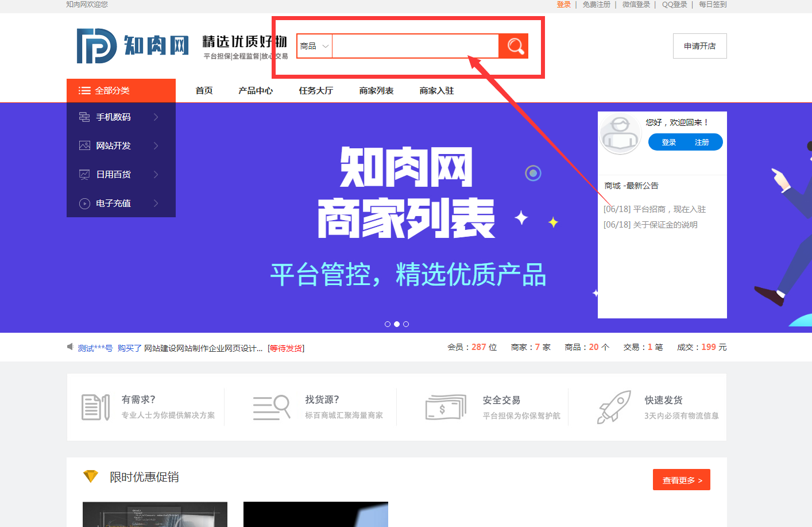Click the 申请开店 button
This screenshot has height=527, width=812.
(699, 46)
